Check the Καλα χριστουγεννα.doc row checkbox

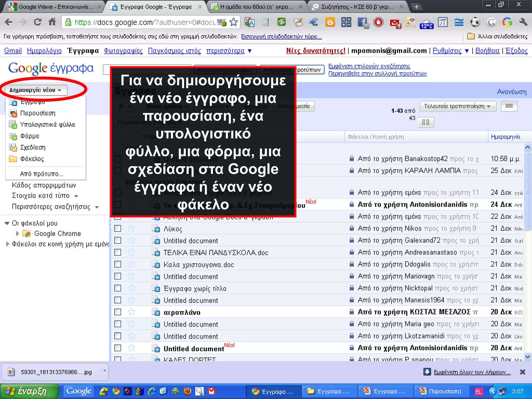coord(118,264)
